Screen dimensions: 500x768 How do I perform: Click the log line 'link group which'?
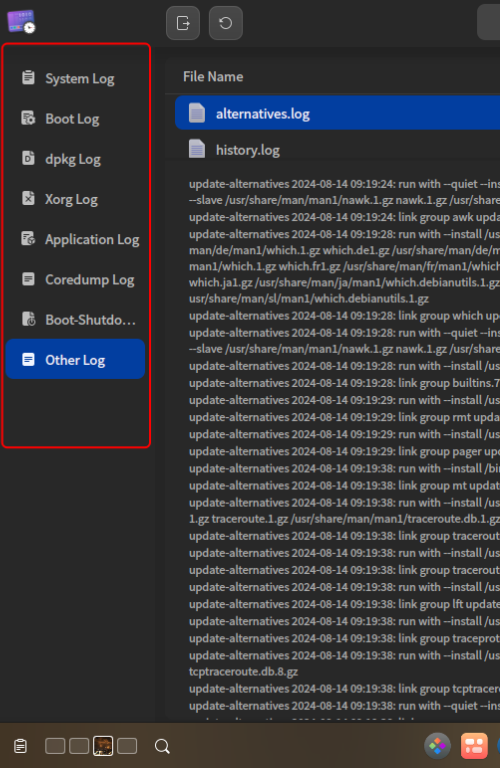(344, 316)
